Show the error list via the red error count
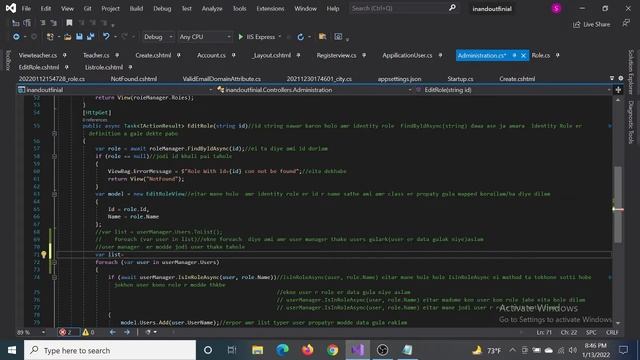The image size is (640, 360). [x=66, y=332]
